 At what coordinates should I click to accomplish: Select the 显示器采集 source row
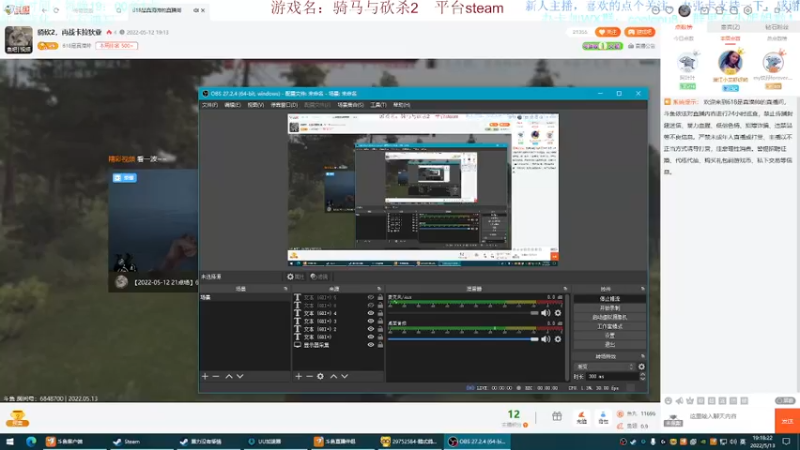[x=338, y=345]
